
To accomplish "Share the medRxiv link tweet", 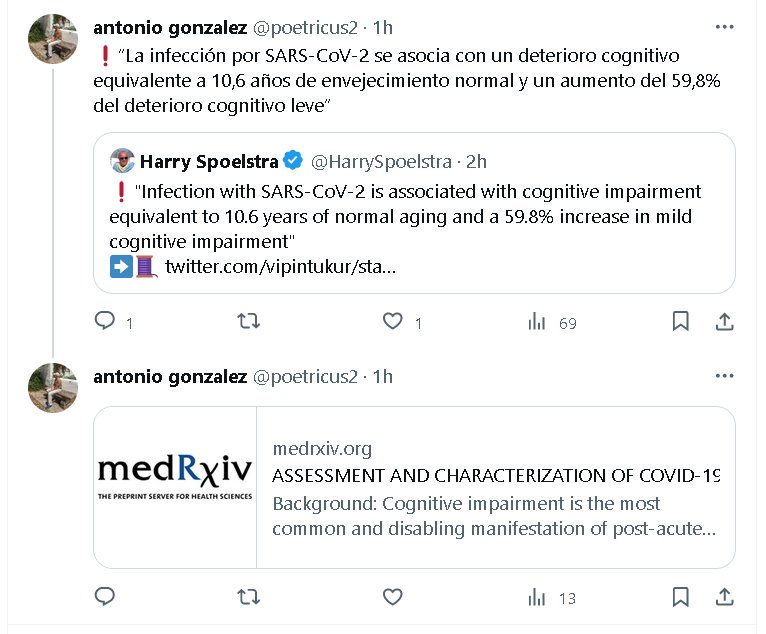I will point(725,597).
